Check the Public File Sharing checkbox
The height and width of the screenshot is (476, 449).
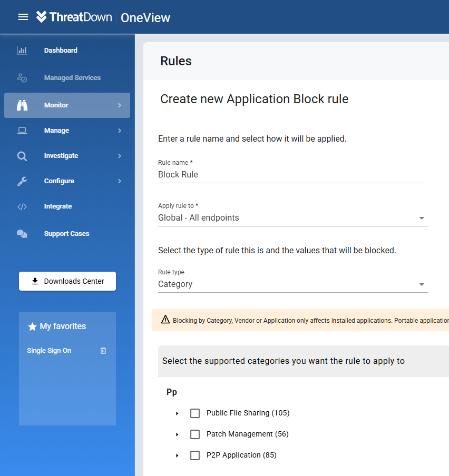coord(195,413)
